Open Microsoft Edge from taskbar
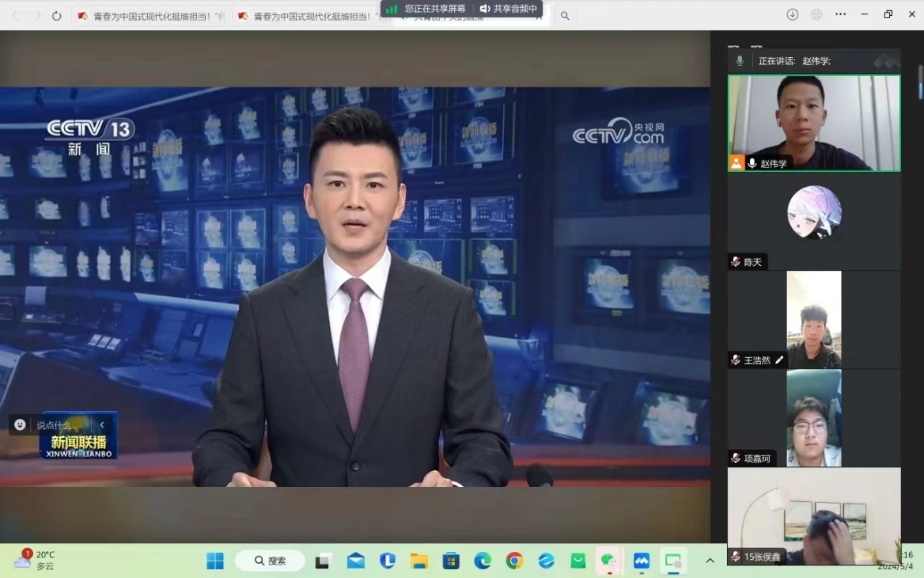Screen dimensions: 924x578 coord(483,561)
